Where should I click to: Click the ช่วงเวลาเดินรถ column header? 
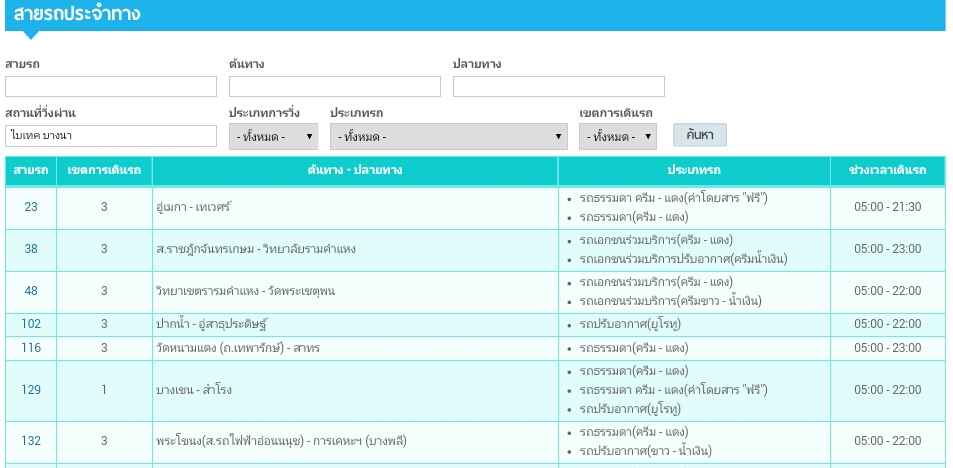[x=887, y=171]
